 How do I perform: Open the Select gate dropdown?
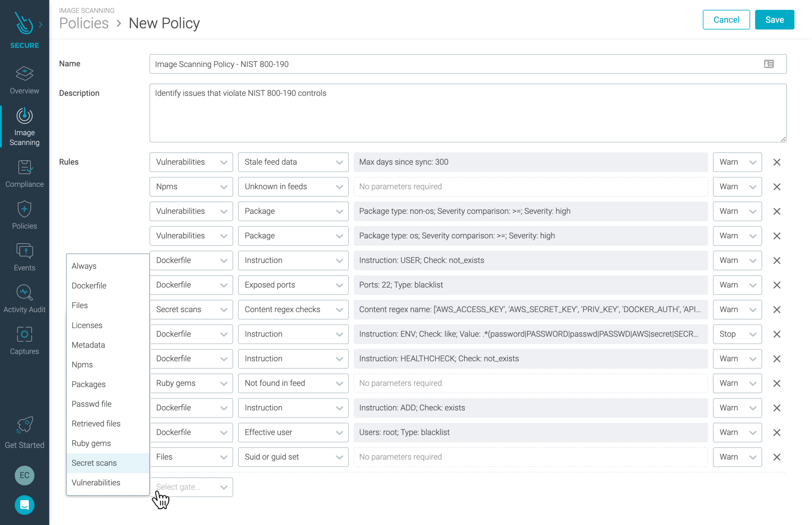(191, 487)
